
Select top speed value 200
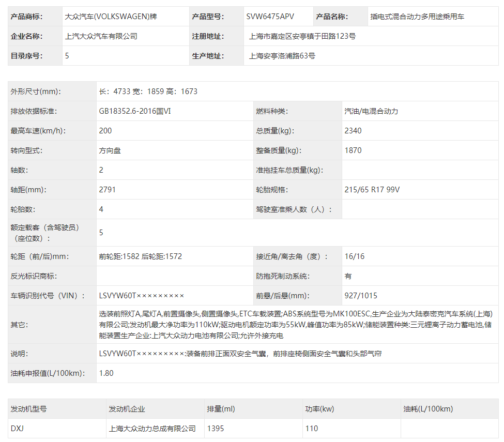(105, 131)
